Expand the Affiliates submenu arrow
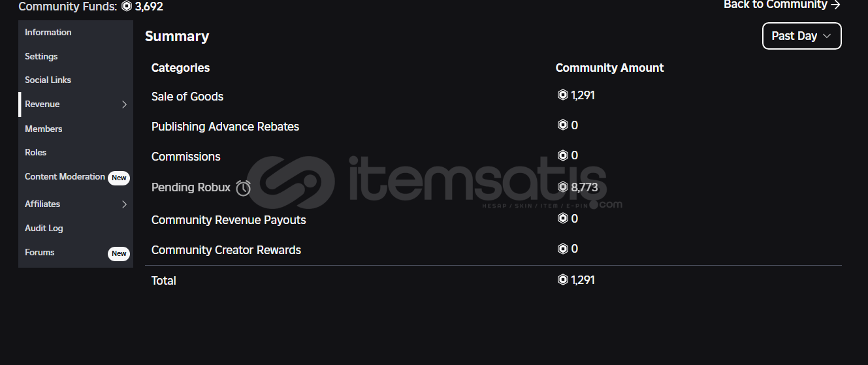868x365 pixels. [x=124, y=204]
